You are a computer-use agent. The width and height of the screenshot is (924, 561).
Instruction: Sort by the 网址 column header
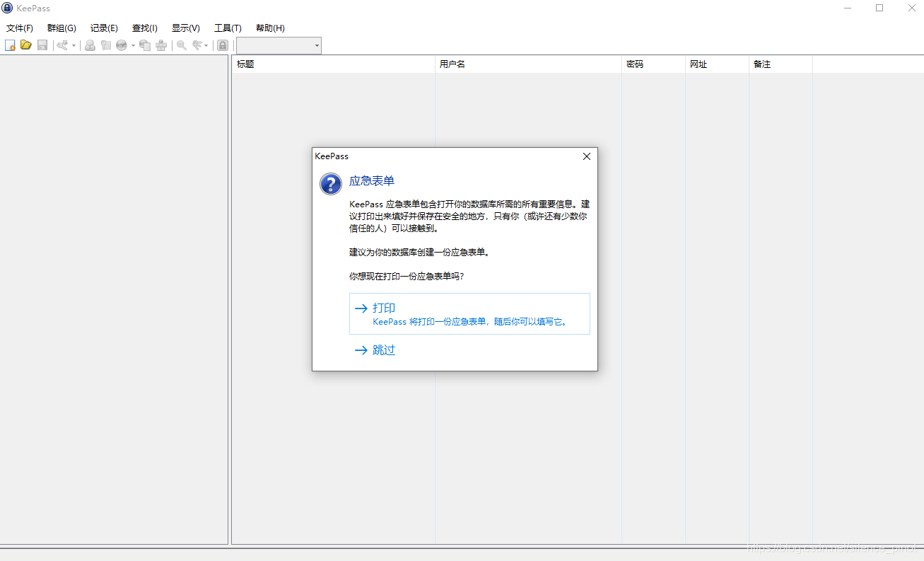coord(717,64)
